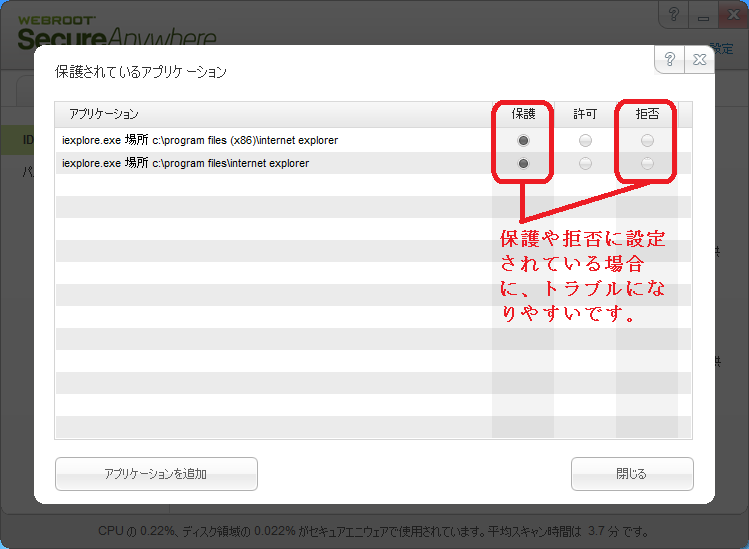This screenshot has width=749, height=549.
Task: Open the 設定 link in main window
Action: (721, 49)
